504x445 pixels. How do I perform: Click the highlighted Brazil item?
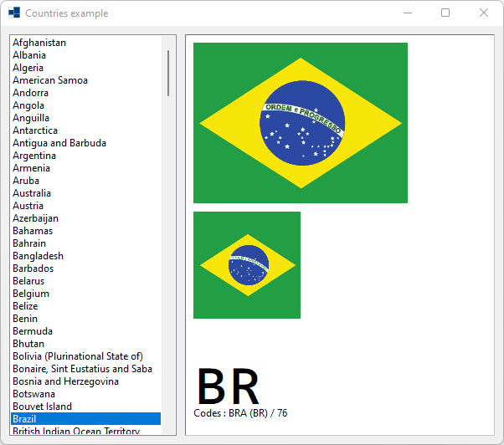(86, 418)
